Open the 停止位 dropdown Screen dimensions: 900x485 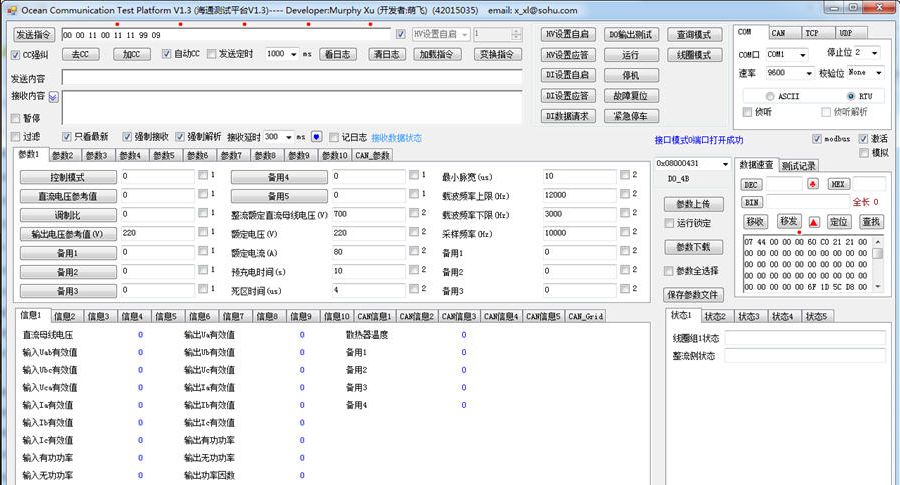click(x=875, y=53)
